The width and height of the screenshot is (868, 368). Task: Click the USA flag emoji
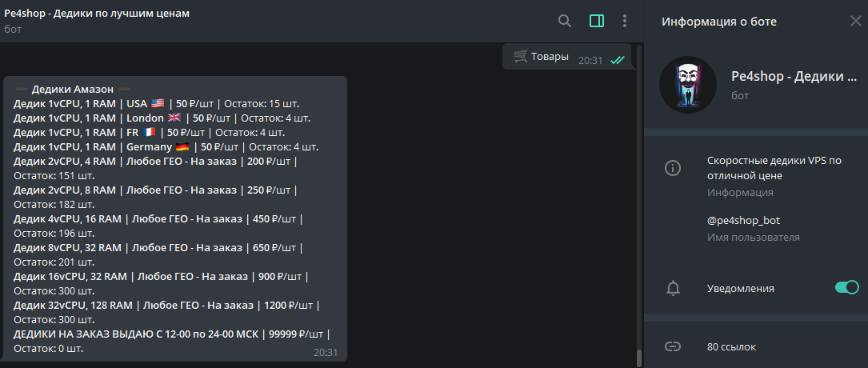click(x=158, y=103)
